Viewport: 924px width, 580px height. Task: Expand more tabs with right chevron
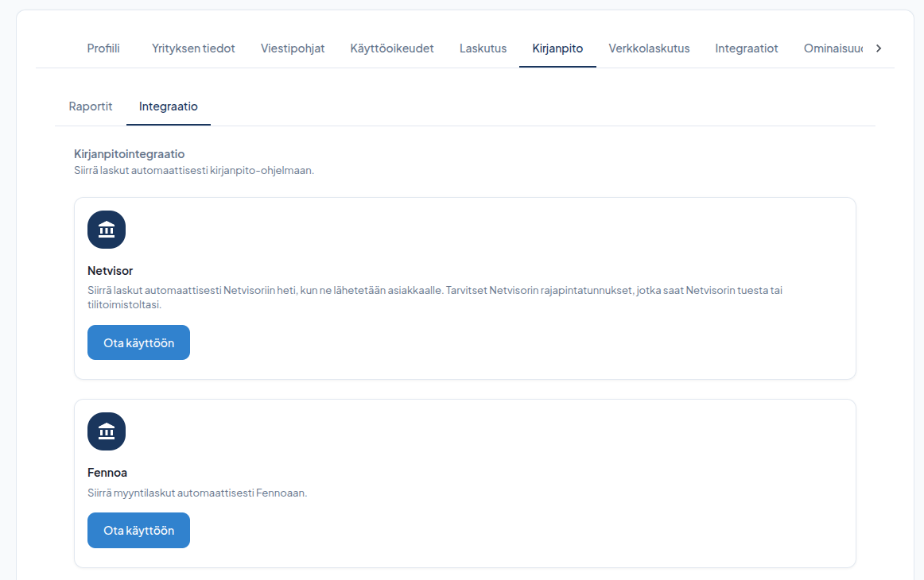[x=879, y=48]
